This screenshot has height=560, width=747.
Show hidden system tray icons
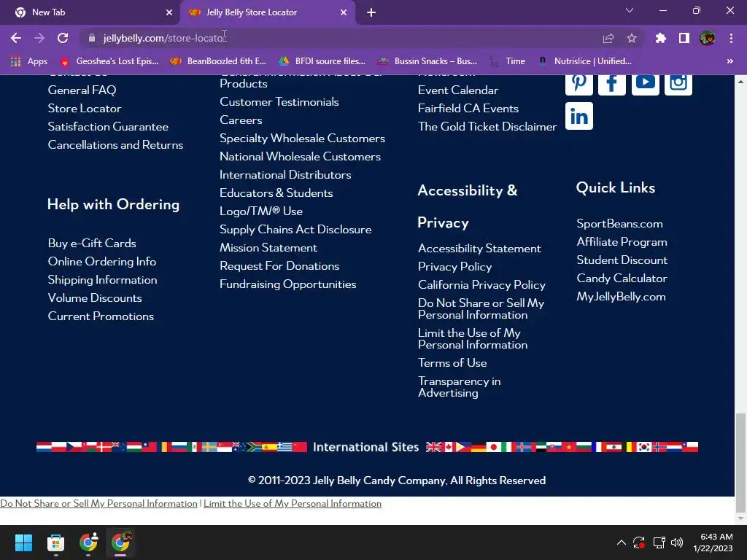(622, 542)
